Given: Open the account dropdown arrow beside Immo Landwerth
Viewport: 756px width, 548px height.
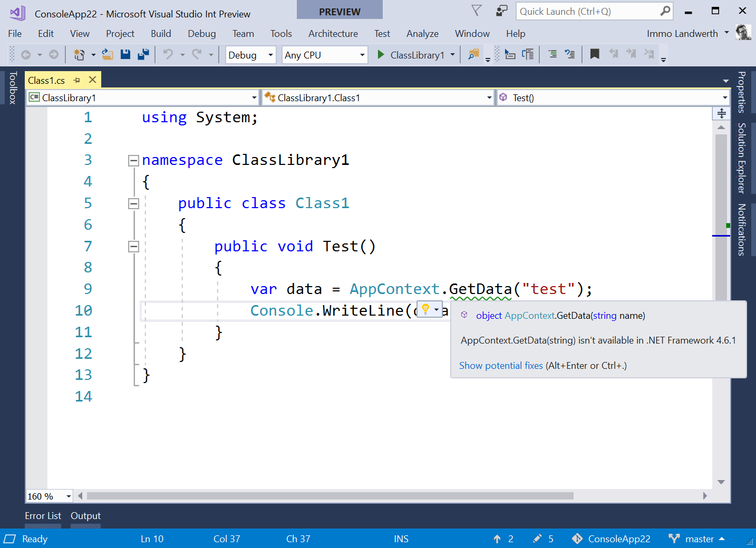Looking at the screenshot, I should 726,33.
